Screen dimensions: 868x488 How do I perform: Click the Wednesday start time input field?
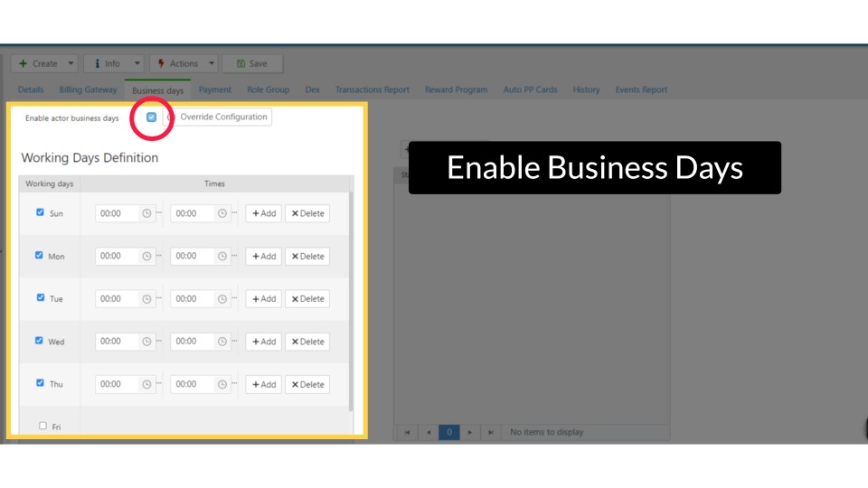pos(116,342)
